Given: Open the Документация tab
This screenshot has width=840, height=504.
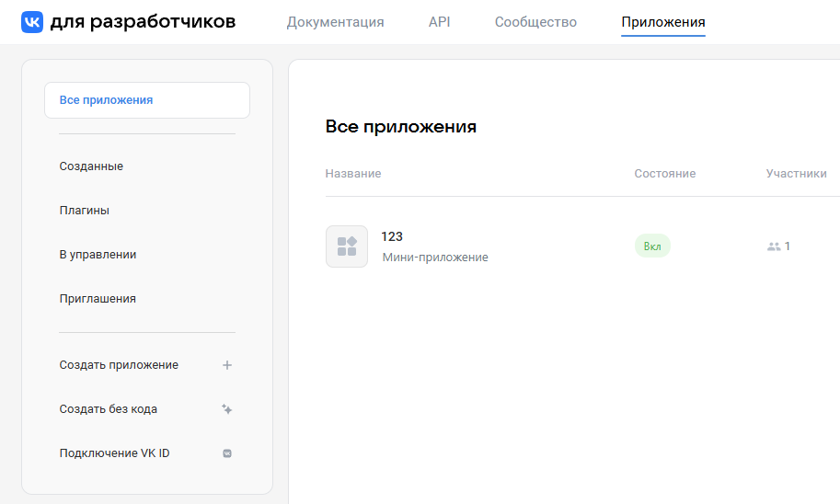Looking at the screenshot, I should point(335,22).
